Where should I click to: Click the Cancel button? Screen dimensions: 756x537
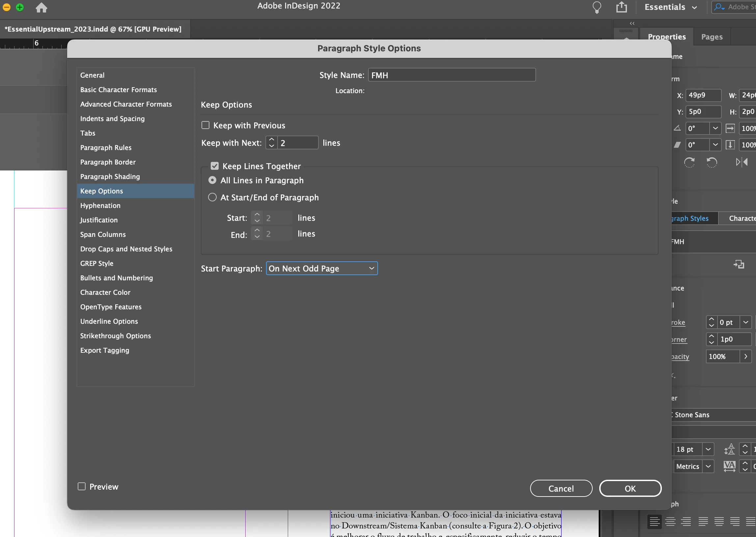(561, 488)
